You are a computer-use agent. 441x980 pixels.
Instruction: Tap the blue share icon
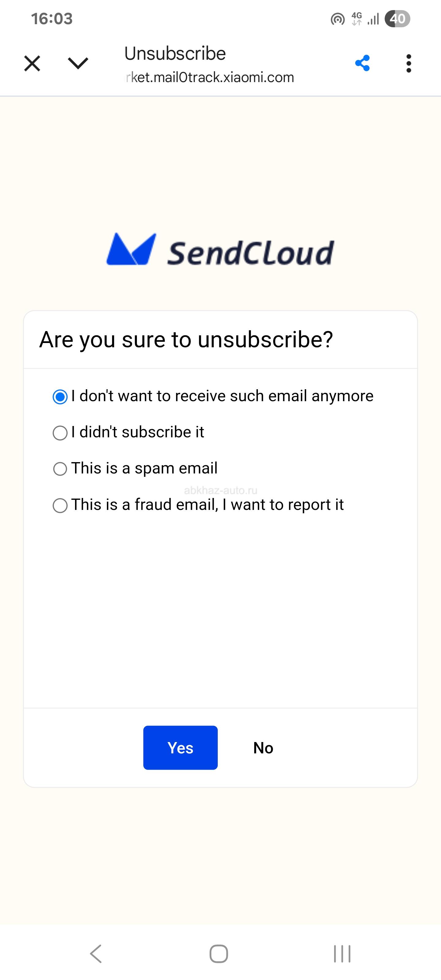362,63
